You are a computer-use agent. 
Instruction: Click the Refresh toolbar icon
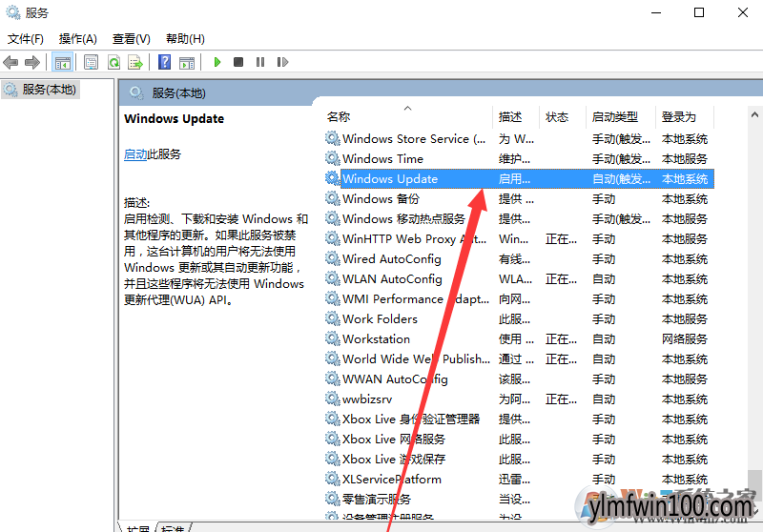113,62
